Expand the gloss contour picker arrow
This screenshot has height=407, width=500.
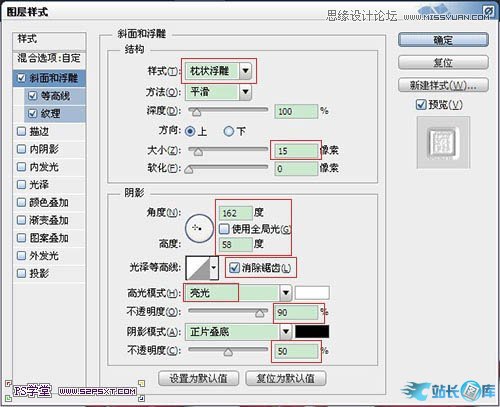pos(214,268)
